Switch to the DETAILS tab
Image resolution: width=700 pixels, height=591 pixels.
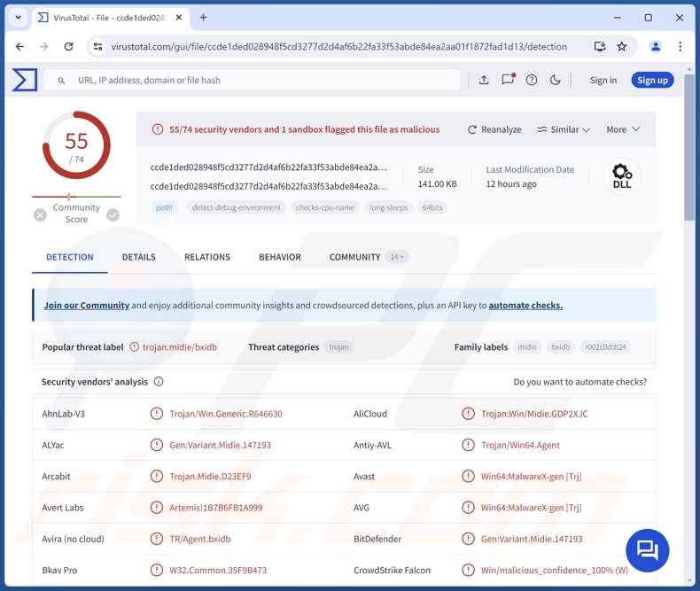click(x=139, y=257)
